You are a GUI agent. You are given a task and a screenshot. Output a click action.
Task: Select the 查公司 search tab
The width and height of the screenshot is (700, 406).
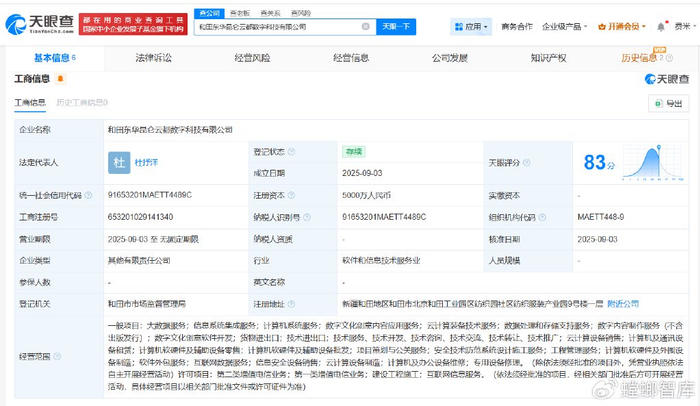tap(209, 13)
